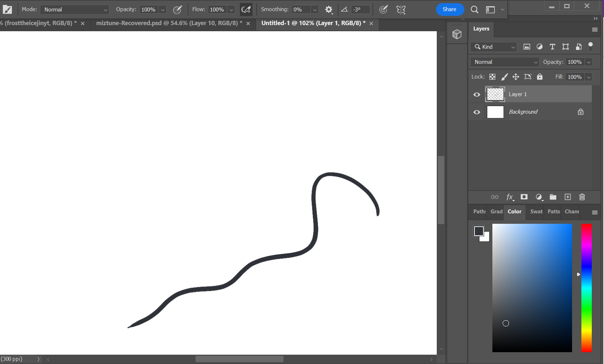
Task: Open the brush settings gear in the options bar
Action: click(x=329, y=10)
